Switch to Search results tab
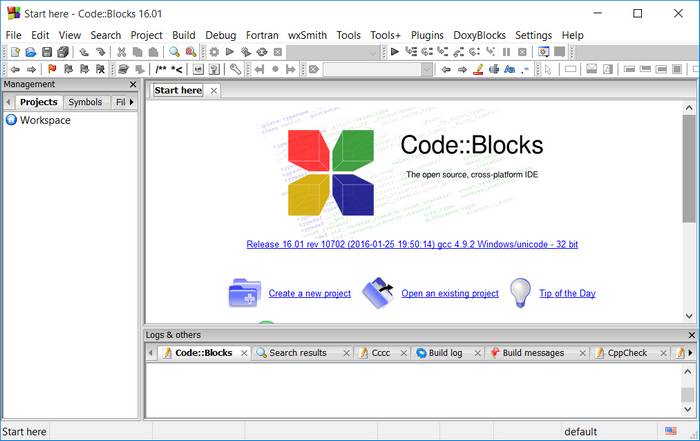This screenshot has width=700, height=441. point(298,353)
